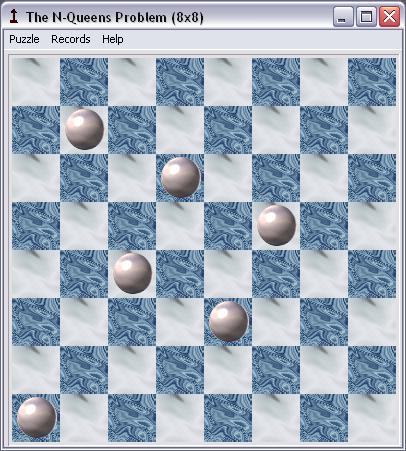Select the queen ball in sixth row
This screenshot has height=451, width=406.
click(x=228, y=321)
